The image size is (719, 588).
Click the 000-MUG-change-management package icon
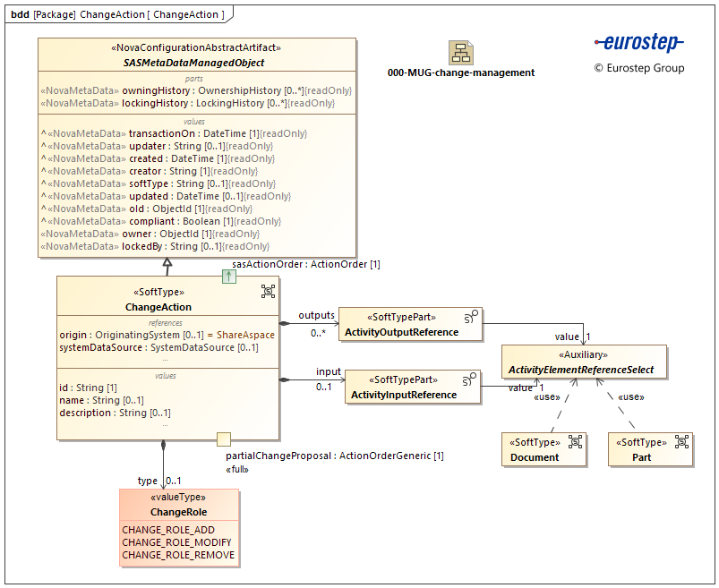pyautogui.click(x=461, y=52)
